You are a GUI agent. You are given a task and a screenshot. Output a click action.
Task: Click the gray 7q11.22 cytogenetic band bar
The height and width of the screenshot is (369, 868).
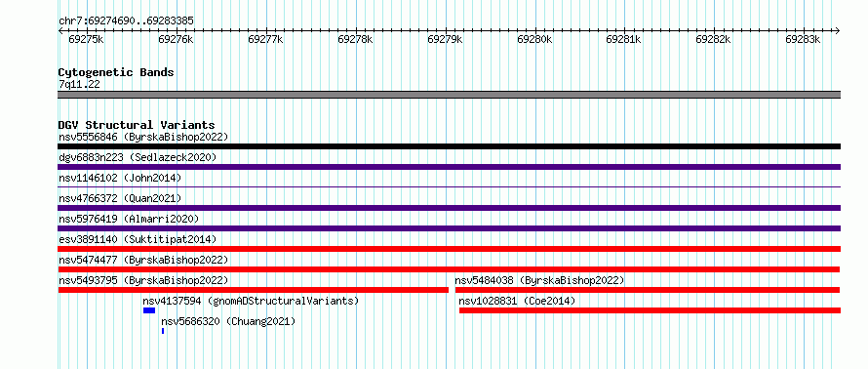click(x=449, y=95)
